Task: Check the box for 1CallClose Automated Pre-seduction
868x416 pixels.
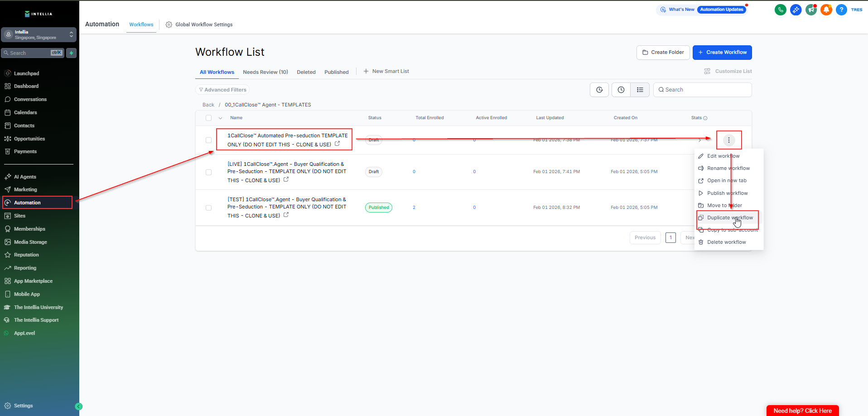Action: (208, 140)
